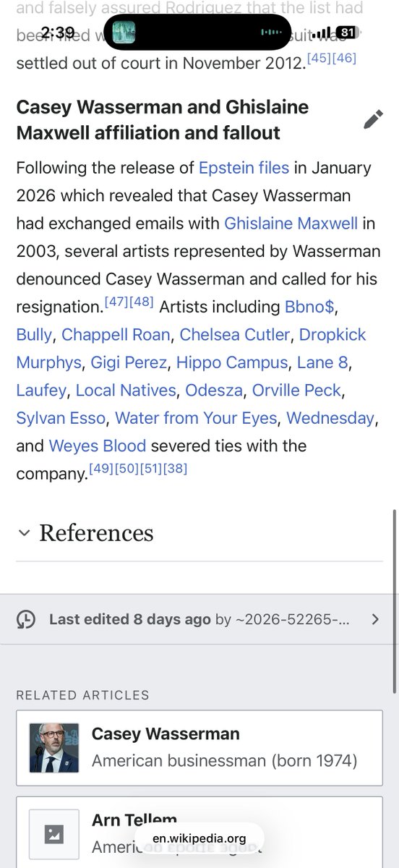Open the Weyes Blood link

[x=98, y=446]
